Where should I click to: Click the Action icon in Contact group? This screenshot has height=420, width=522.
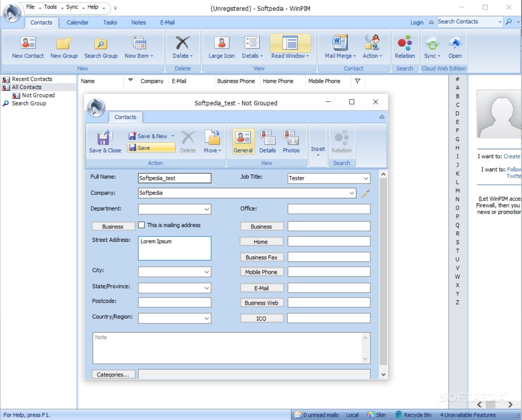click(x=372, y=48)
